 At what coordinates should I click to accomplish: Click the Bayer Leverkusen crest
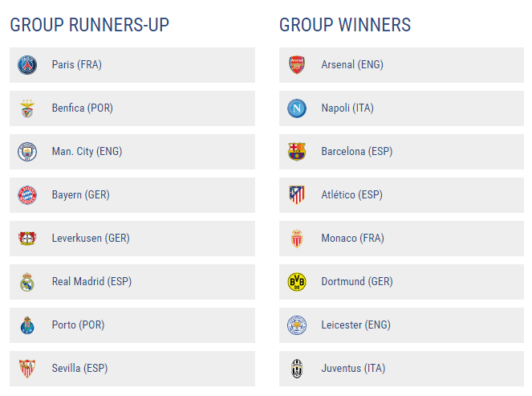click(x=27, y=239)
